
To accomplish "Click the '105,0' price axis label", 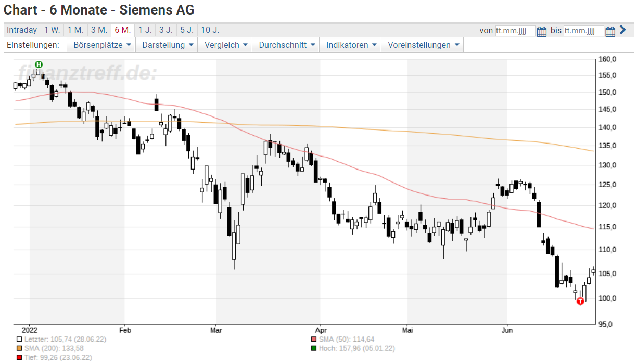I will (x=607, y=274).
